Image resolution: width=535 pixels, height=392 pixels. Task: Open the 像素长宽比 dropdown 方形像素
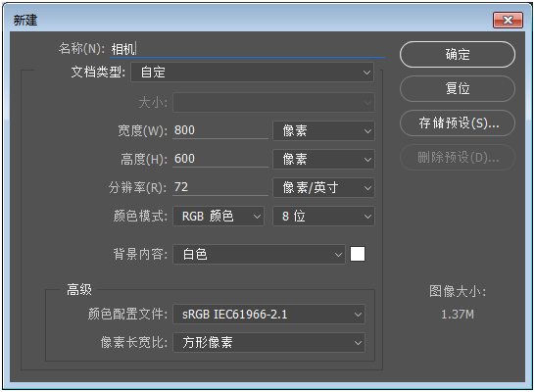[268, 343]
